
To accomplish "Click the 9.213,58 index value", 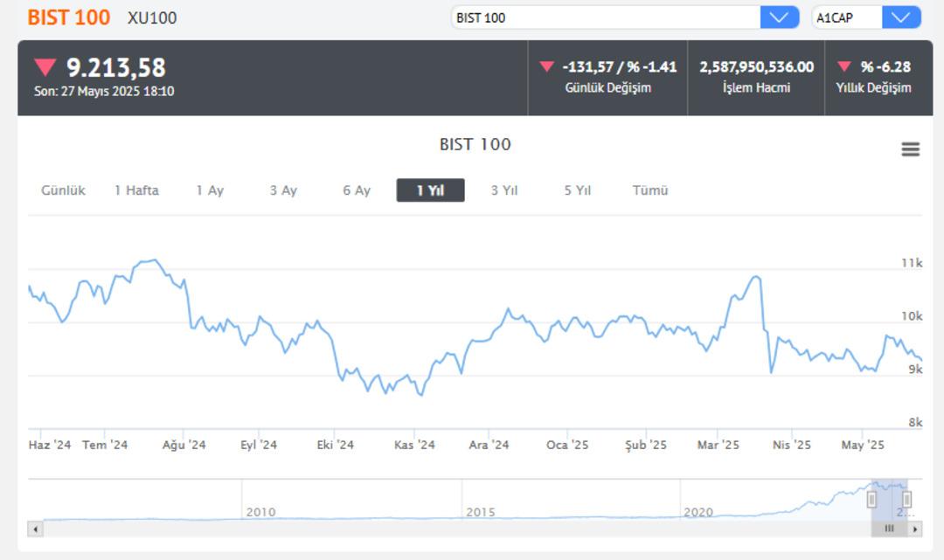I will (x=115, y=67).
